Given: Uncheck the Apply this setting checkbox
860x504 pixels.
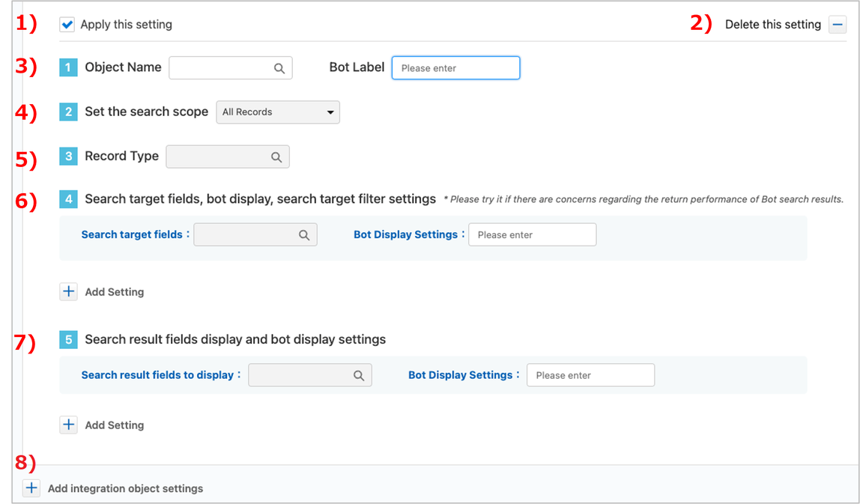Looking at the screenshot, I should pos(67,25).
